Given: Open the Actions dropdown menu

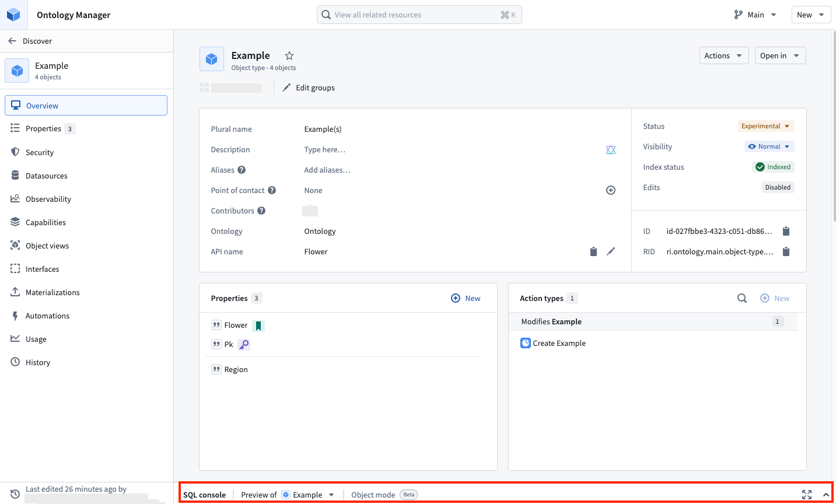Looking at the screenshot, I should 723,55.
